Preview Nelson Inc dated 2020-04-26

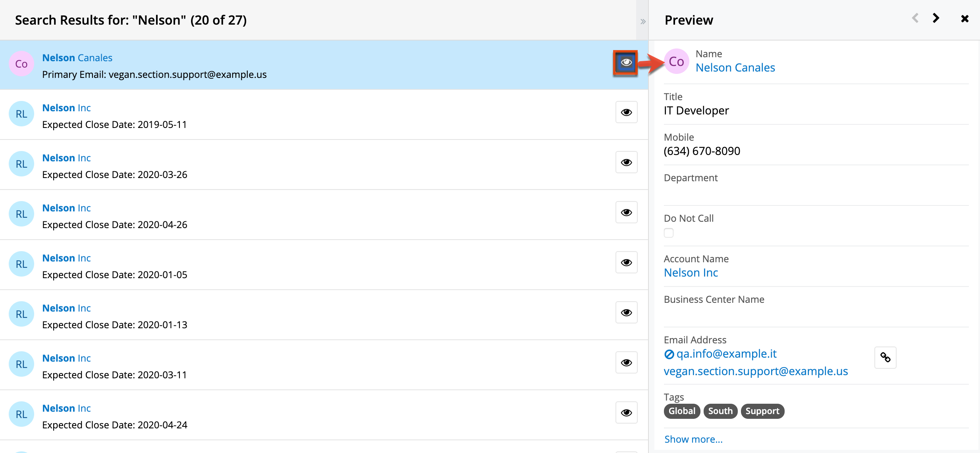(x=626, y=212)
